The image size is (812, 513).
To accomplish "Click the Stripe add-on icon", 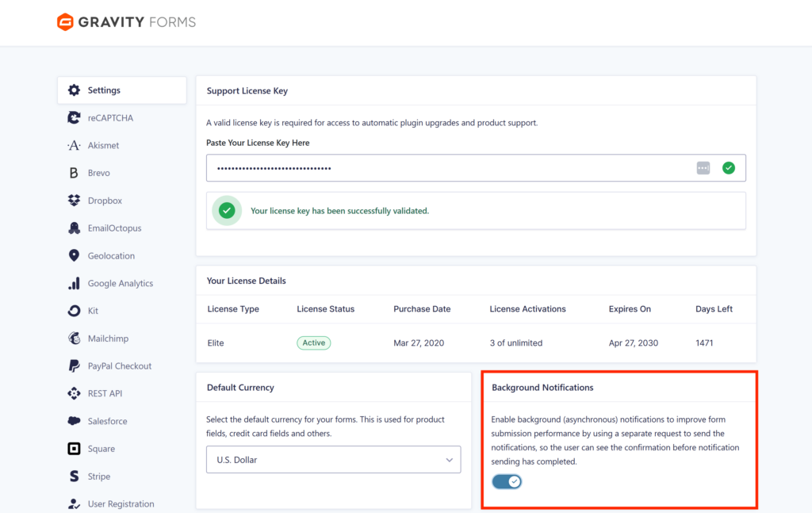I will point(74,476).
